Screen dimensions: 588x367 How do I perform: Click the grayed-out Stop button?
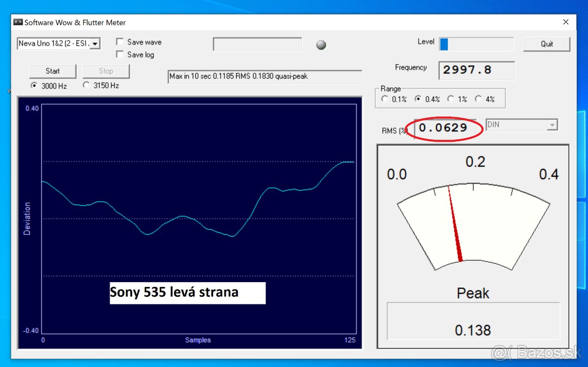click(106, 71)
